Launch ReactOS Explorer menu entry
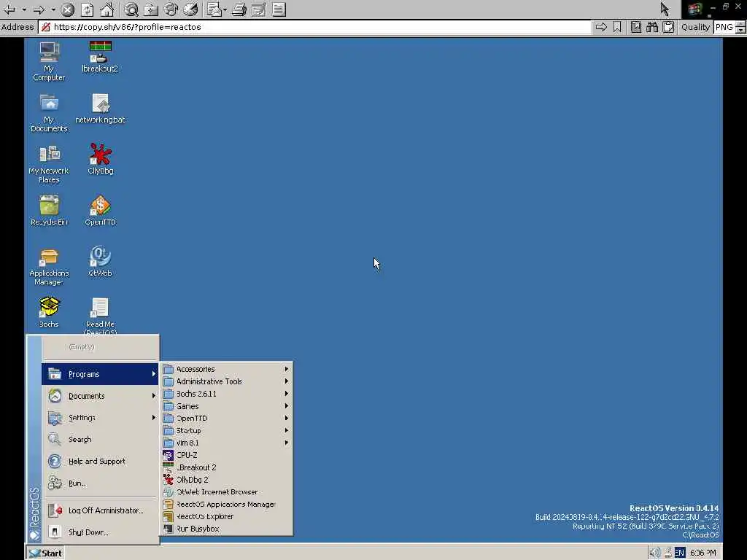 click(226, 517)
